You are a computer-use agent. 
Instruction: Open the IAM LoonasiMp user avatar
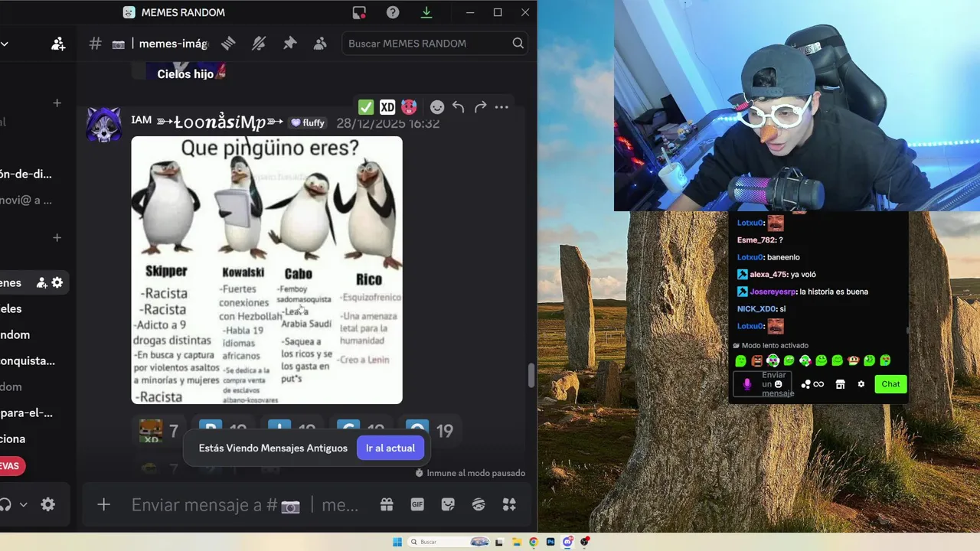pos(104,124)
